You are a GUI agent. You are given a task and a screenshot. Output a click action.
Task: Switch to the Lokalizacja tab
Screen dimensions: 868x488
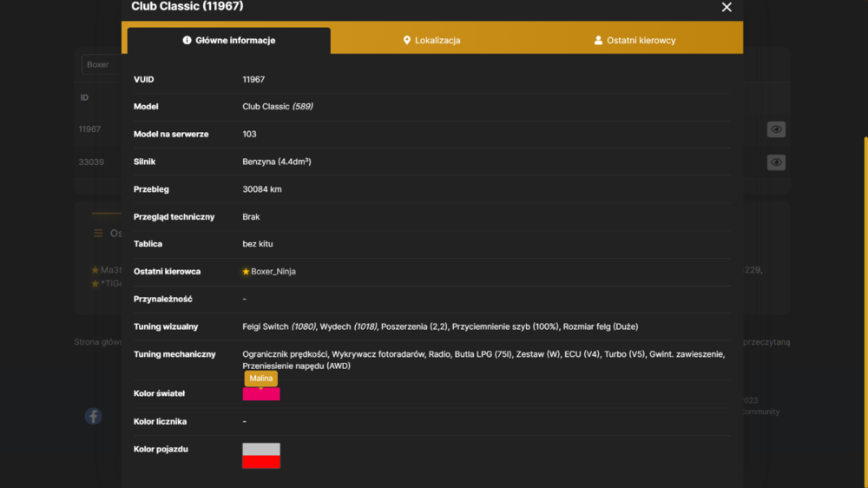[x=431, y=41]
